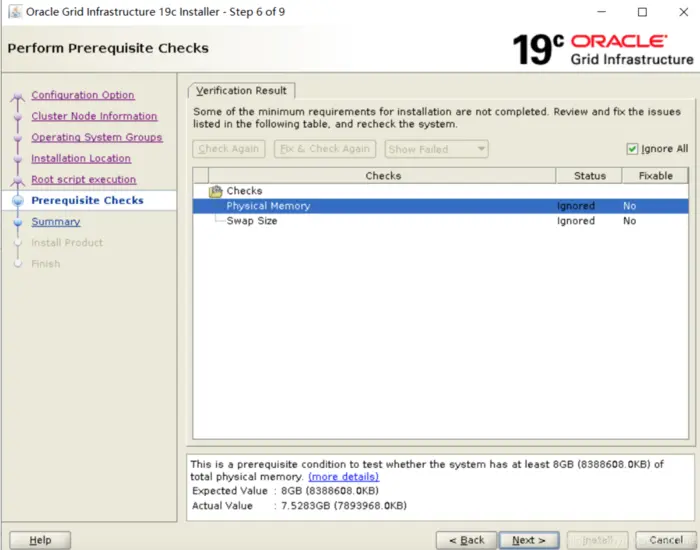Click the Actual Value 7.5283GB text
Image resolution: width=700 pixels, height=550 pixels.
344,506
